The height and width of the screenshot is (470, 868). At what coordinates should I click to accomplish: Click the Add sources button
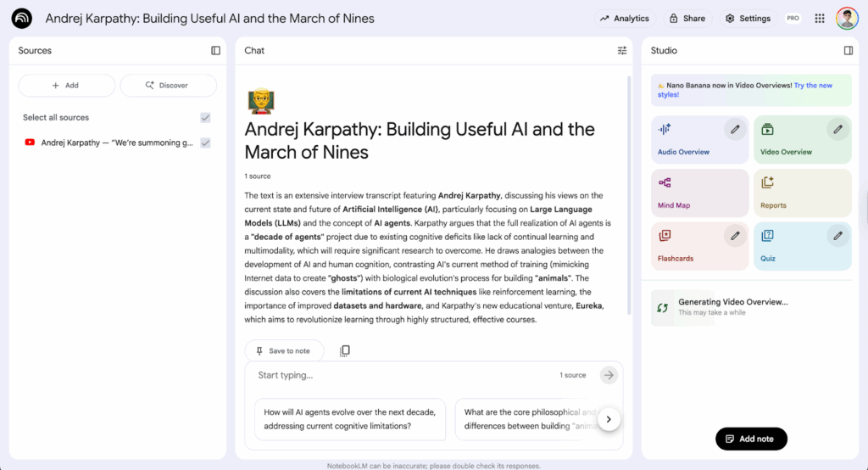(x=66, y=86)
